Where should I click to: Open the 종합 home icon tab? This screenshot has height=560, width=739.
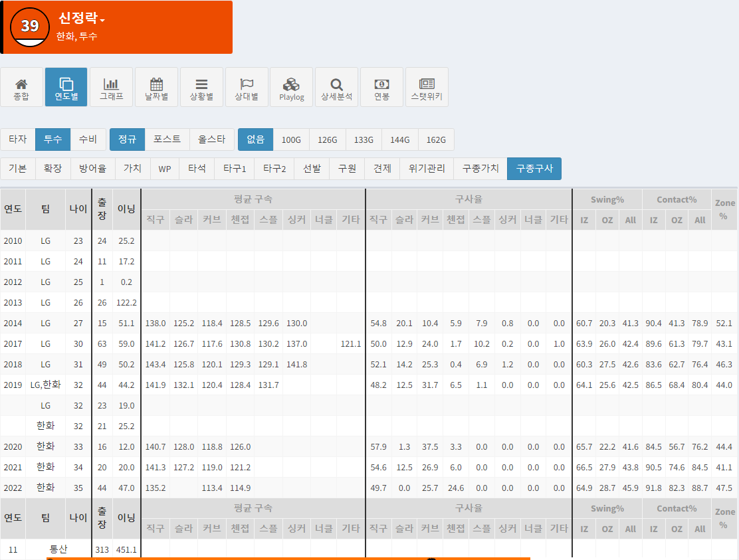(21, 87)
